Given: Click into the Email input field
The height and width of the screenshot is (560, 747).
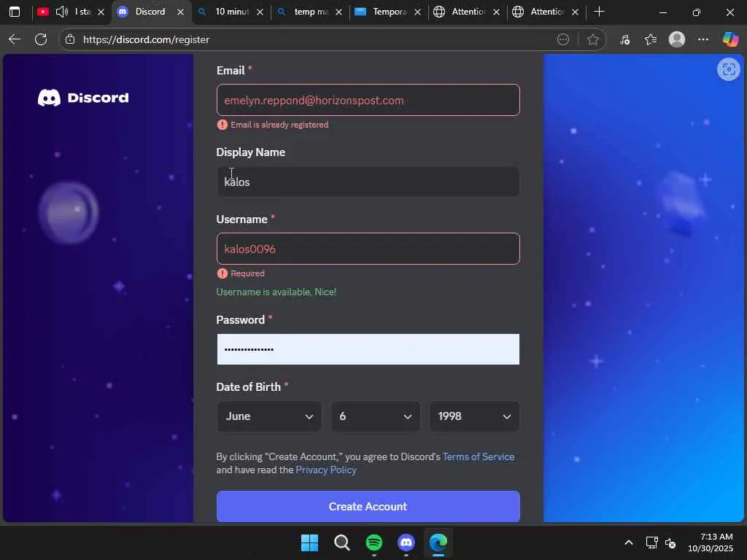Looking at the screenshot, I should [368, 100].
